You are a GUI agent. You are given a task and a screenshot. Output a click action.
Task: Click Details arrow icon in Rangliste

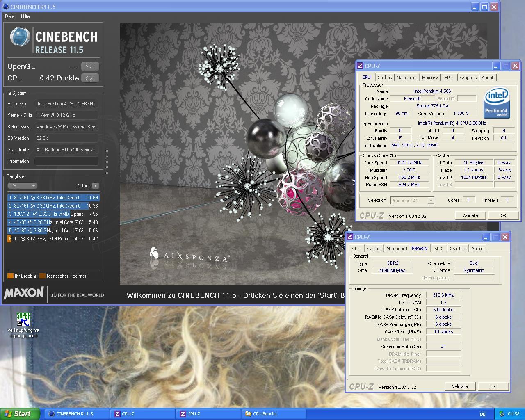click(96, 186)
